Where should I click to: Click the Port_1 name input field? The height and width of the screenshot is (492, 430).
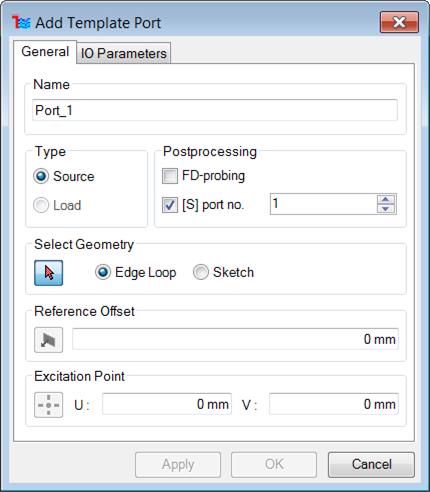point(215,110)
